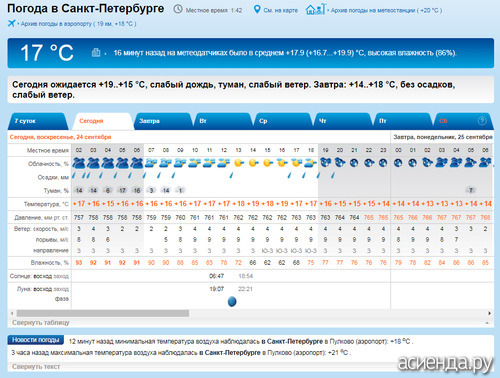Click the weather station house icon
This screenshot has height=378, width=500.
[x=315, y=9]
